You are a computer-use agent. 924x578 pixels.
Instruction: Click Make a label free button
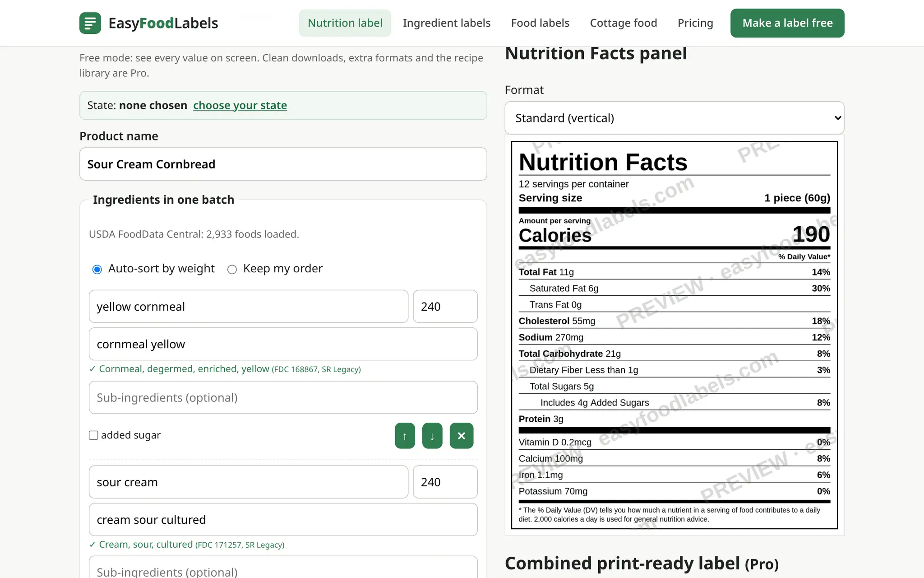point(787,23)
